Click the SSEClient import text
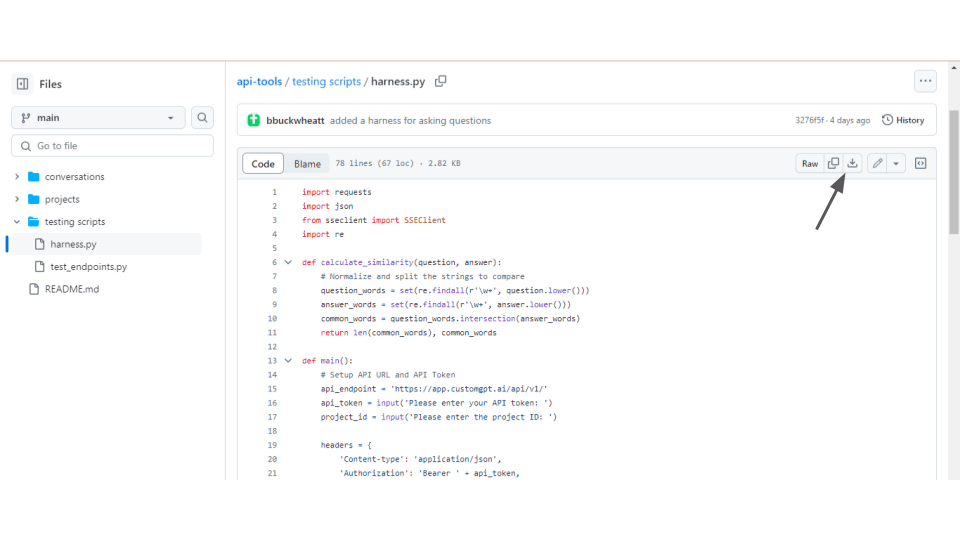This screenshot has width=960, height=540. (425, 220)
